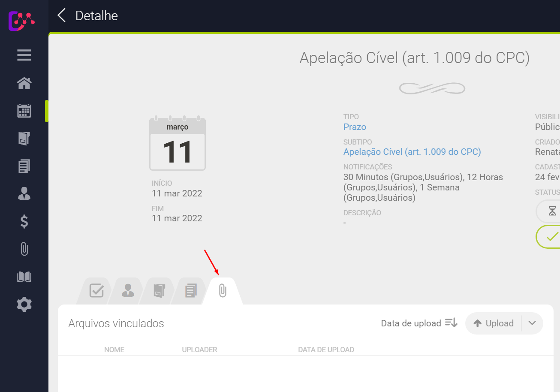The height and width of the screenshot is (392, 560).
Task: Open the financial dollar sign icon
Action: [24, 222]
